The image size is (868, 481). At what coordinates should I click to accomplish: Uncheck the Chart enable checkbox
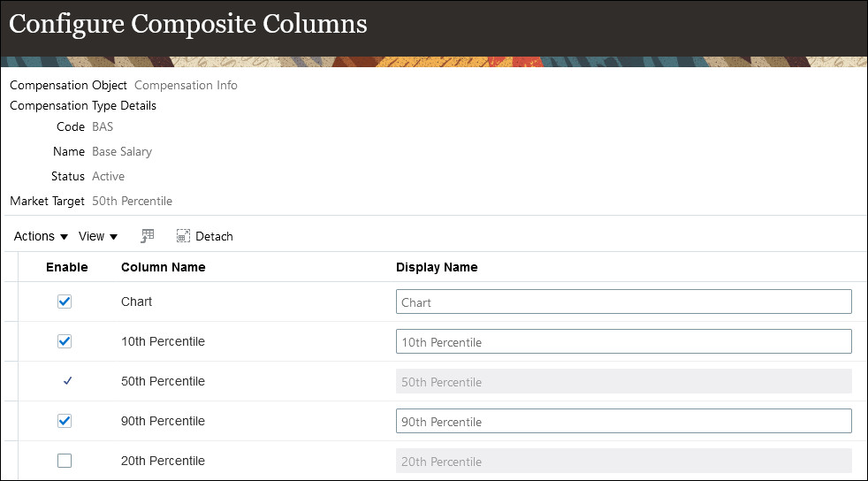click(x=65, y=302)
